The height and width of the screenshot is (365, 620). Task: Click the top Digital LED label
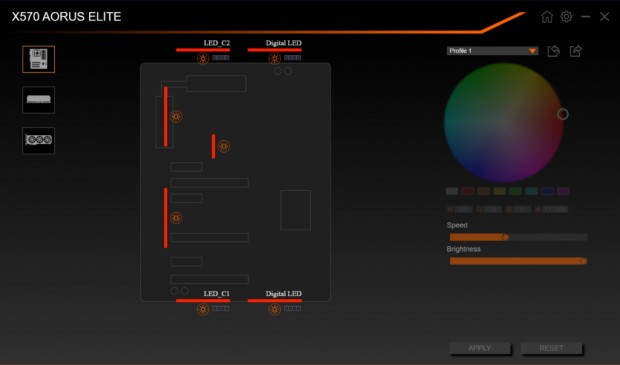tap(284, 43)
